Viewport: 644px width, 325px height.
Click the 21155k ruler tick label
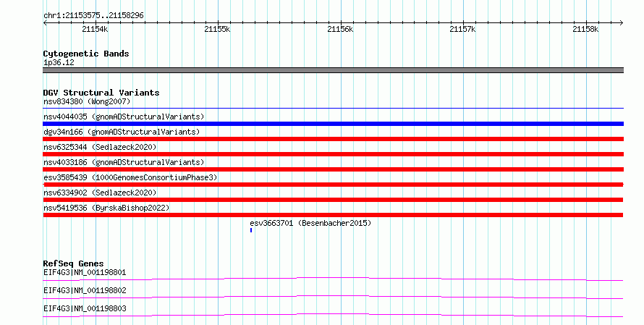(x=217, y=29)
